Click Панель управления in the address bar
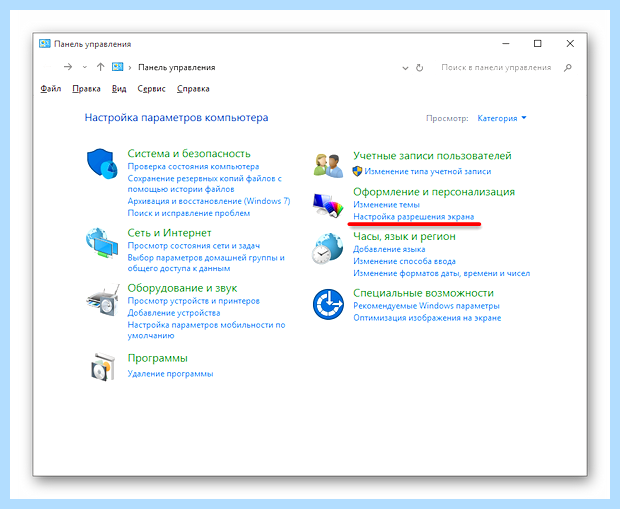 [176, 67]
